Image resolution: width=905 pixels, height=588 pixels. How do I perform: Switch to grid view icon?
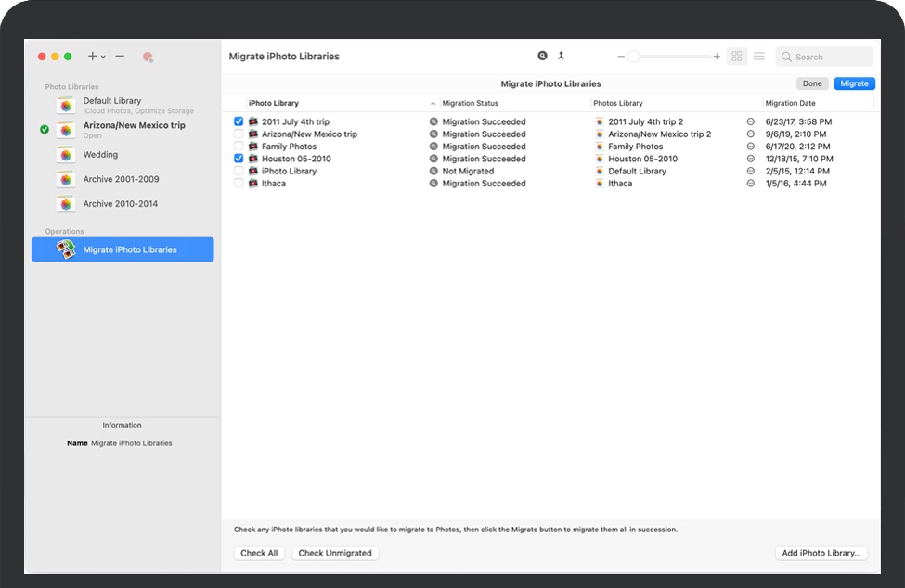pos(737,57)
